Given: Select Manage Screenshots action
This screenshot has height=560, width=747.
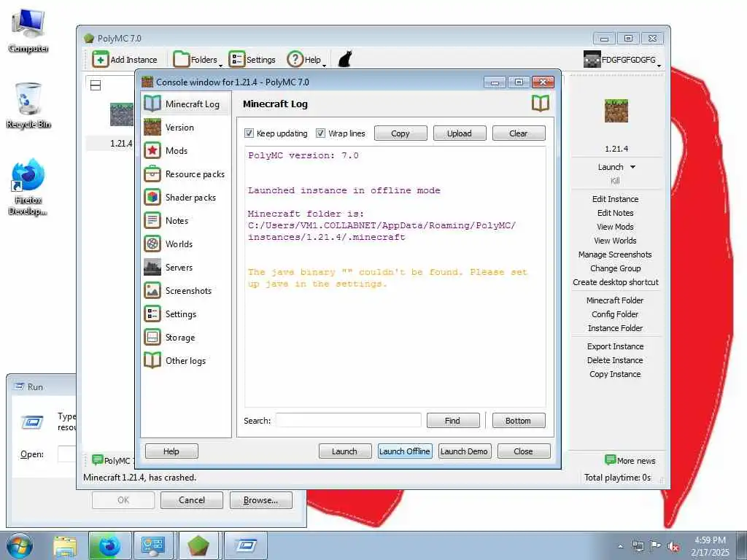Looking at the screenshot, I should point(616,254).
